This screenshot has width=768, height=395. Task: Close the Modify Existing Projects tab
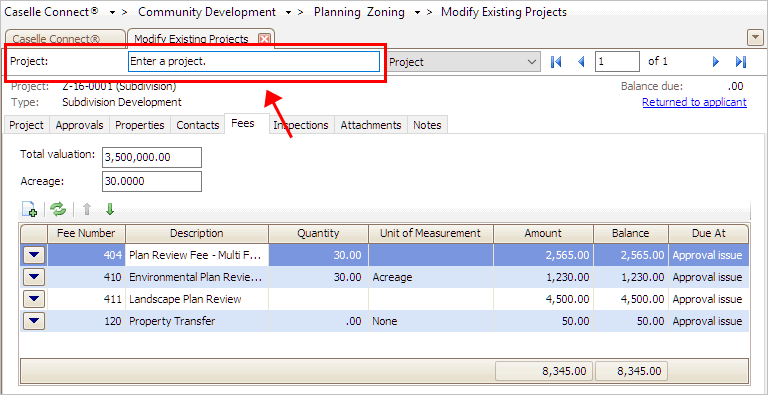[264, 39]
